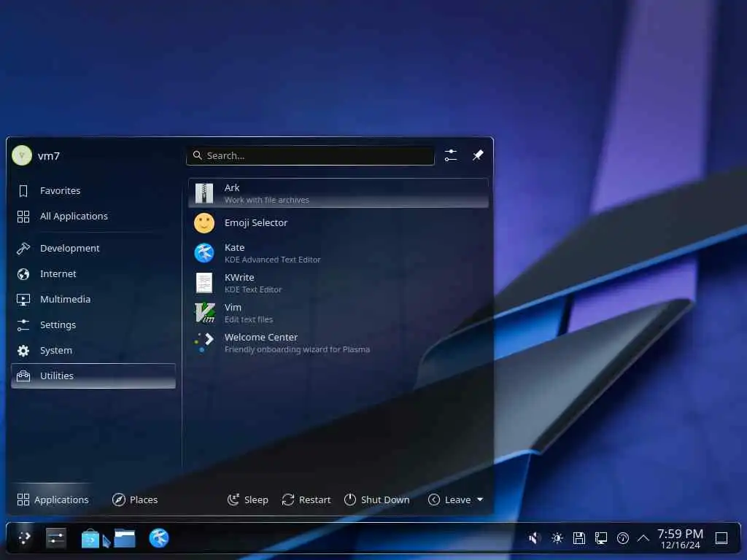Image resolution: width=747 pixels, height=560 pixels.
Task: Open Welcome Center via its Plasma icon
Action: (x=204, y=343)
